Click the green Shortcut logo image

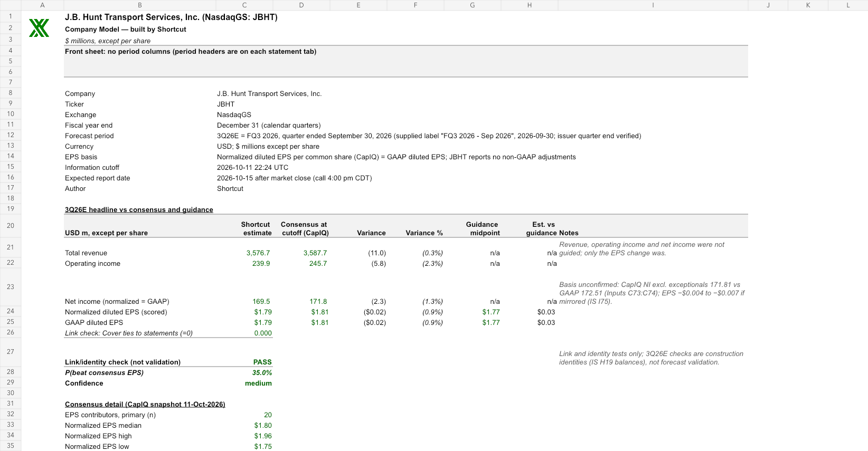(x=39, y=28)
